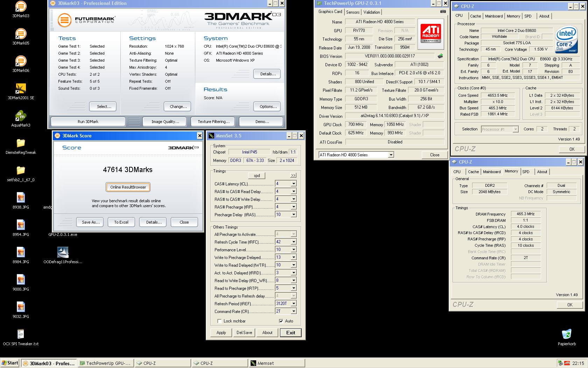
Task: Click the Image Quality... button
Action: pyautogui.click(x=165, y=122)
